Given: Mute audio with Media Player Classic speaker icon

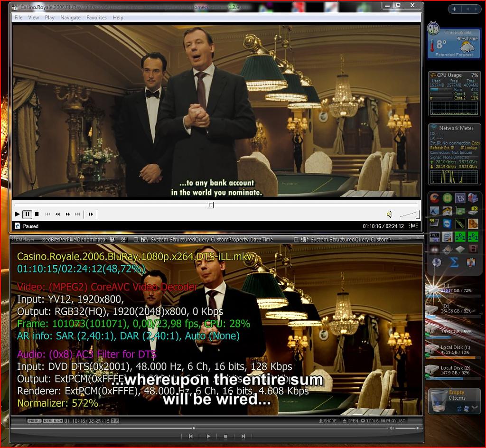Looking at the screenshot, I should (x=389, y=214).
